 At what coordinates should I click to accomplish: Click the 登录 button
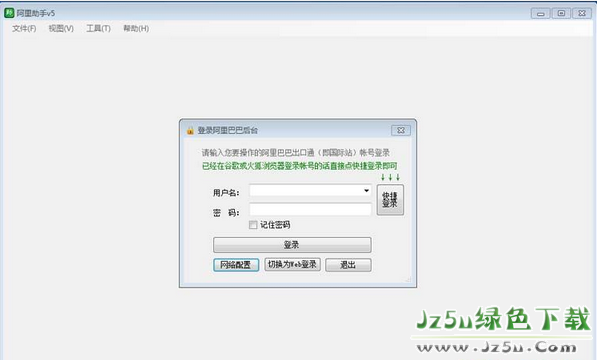coord(292,245)
